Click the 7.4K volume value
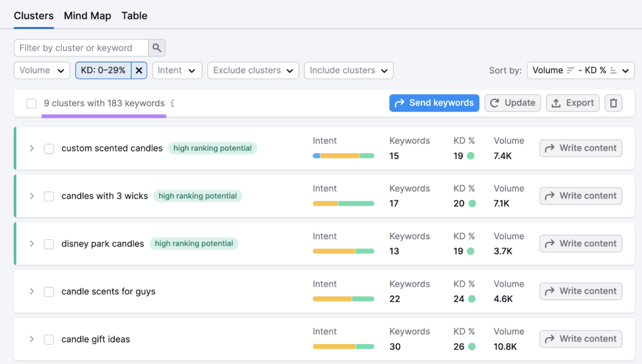This screenshot has height=364, width=642. [x=503, y=156]
